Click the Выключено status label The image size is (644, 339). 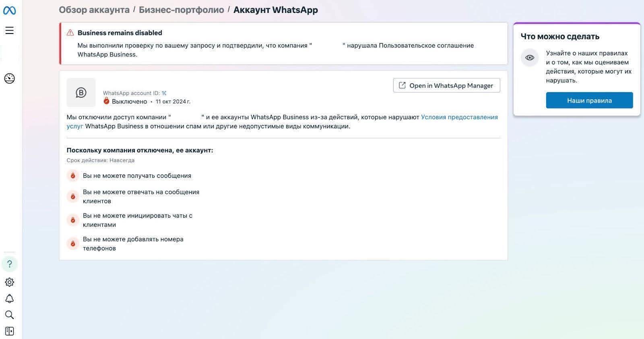click(x=129, y=102)
